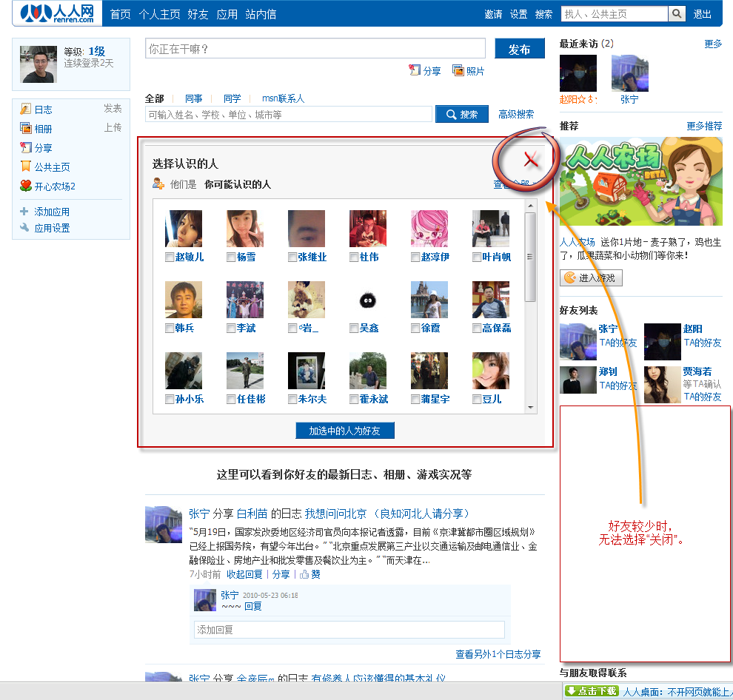This screenshot has width=733, height=700.
Task: Click the 赞 thumbs-up icon on post
Action: pos(304,574)
